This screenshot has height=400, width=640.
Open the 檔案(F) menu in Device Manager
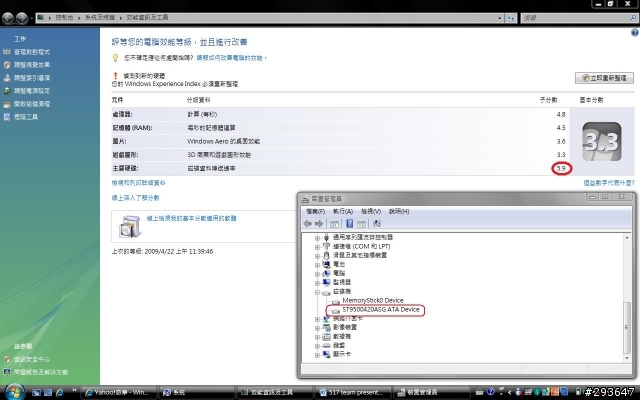pos(316,211)
